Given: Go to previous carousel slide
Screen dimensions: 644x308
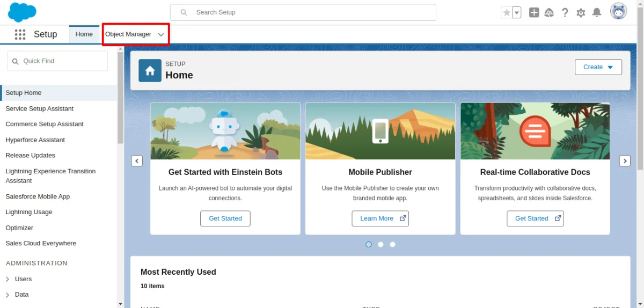Looking at the screenshot, I should pos(137,160).
